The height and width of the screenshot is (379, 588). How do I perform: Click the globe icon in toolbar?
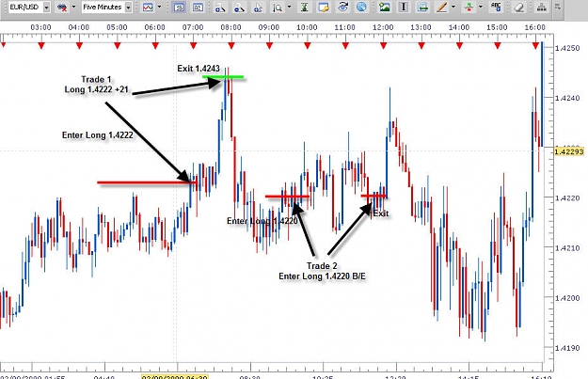pos(361,7)
